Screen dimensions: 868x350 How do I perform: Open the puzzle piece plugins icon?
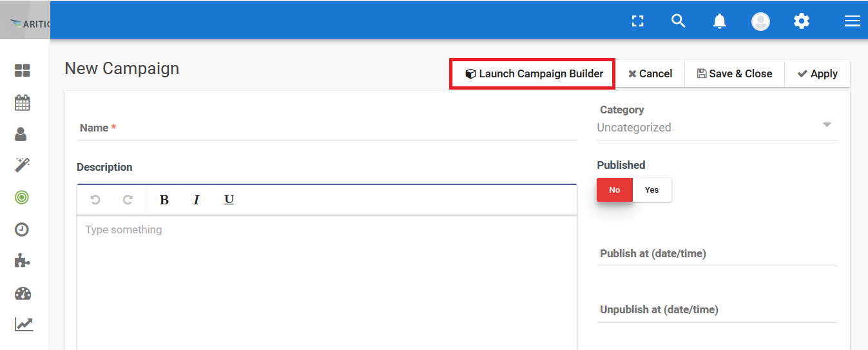[23, 261]
